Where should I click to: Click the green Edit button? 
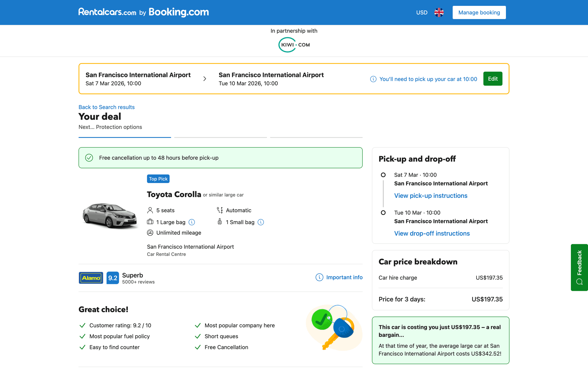tap(493, 79)
